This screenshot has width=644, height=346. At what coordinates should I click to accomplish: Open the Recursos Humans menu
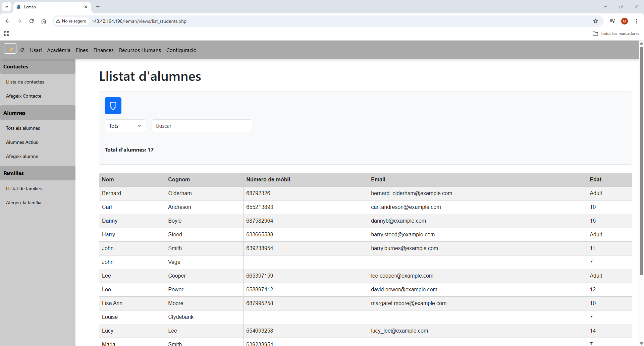click(140, 50)
